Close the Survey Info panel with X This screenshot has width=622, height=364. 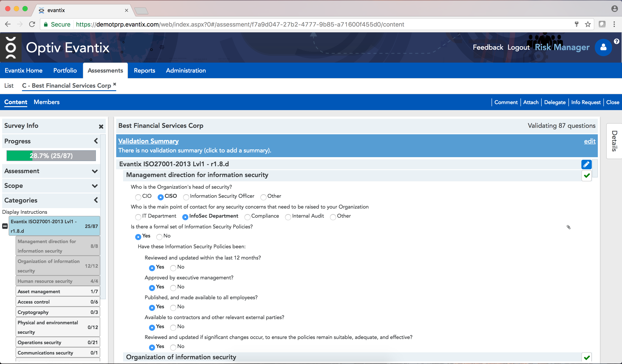[x=101, y=127]
